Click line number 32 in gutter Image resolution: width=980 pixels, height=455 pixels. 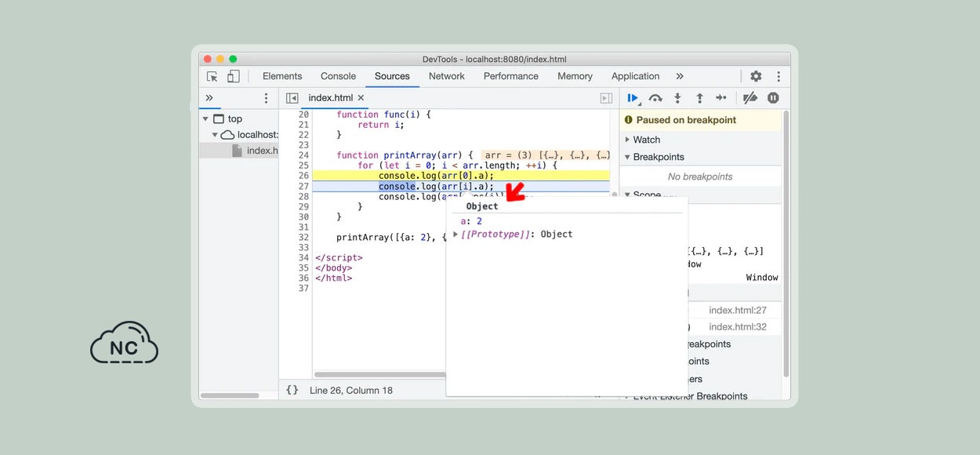(x=303, y=237)
